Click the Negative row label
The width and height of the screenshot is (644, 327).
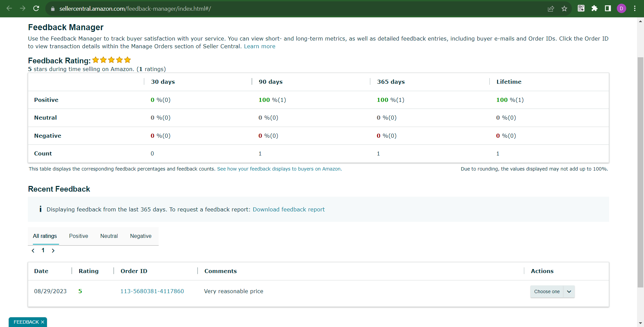point(48,136)
